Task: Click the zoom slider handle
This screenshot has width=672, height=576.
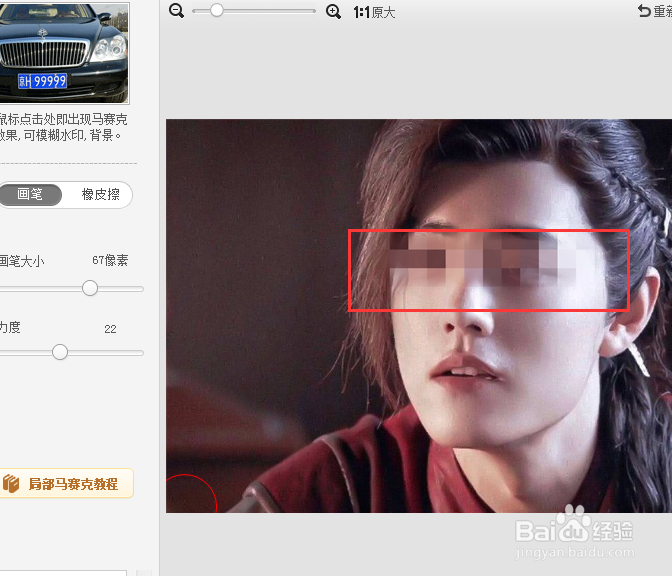Action: coord(216,10)
